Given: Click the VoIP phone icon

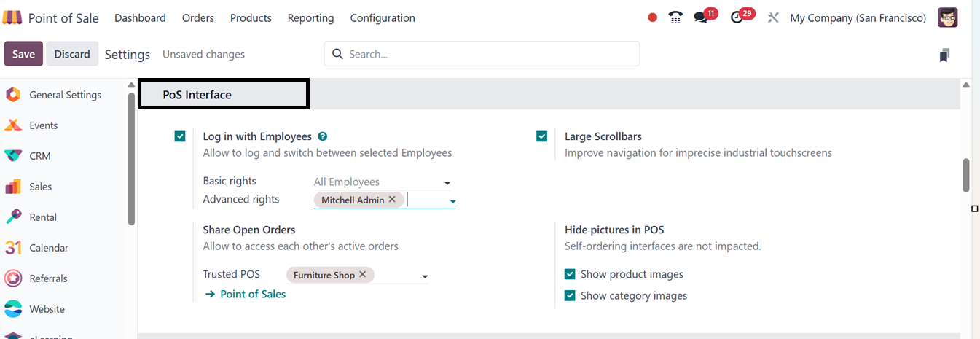Looking at the screenshot, I should (x=675, y=18).
